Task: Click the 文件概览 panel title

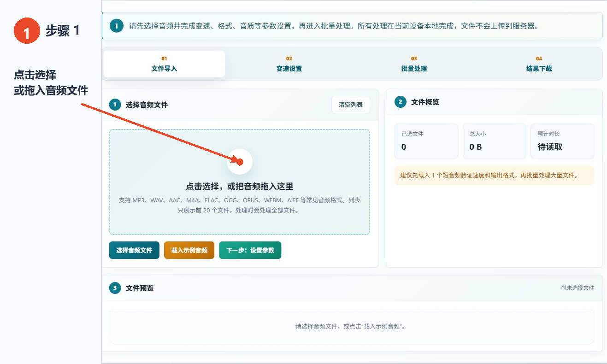Action: (x=425, y=102)
